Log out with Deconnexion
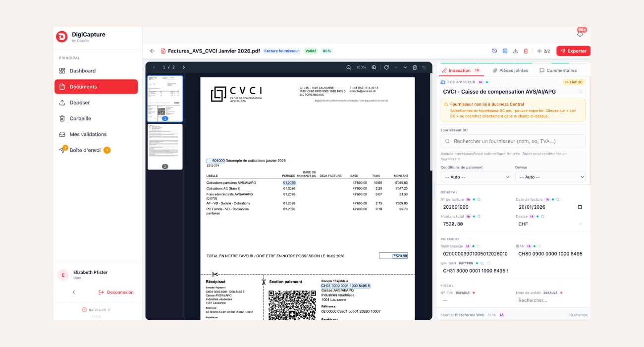The height and width of the screenshot is (347, 644). pos(116,292)
